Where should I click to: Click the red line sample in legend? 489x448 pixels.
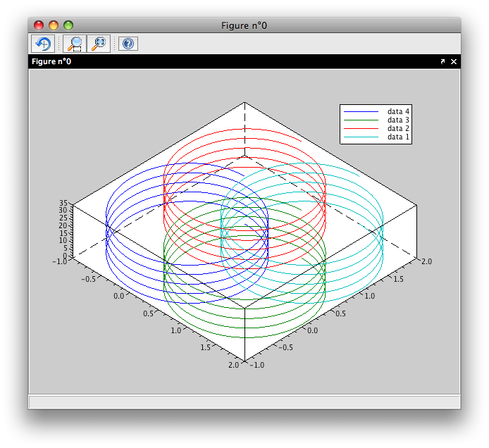[361, 129]
